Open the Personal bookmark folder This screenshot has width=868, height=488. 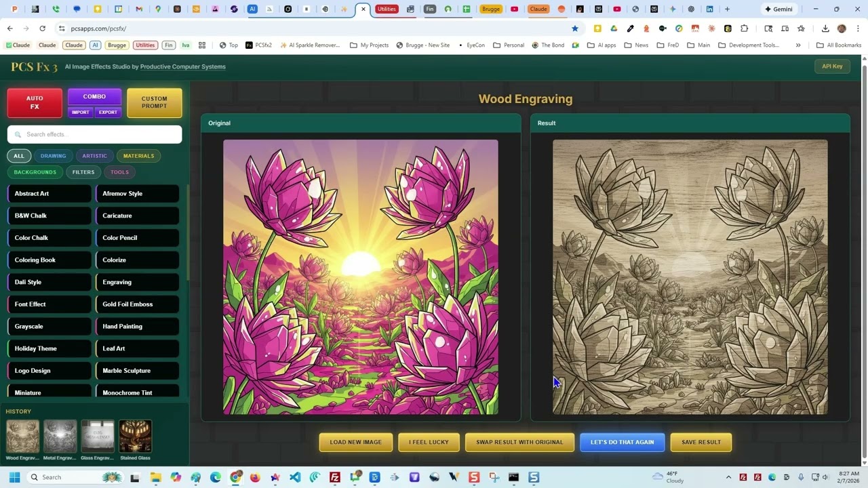[x=509, y=45]
